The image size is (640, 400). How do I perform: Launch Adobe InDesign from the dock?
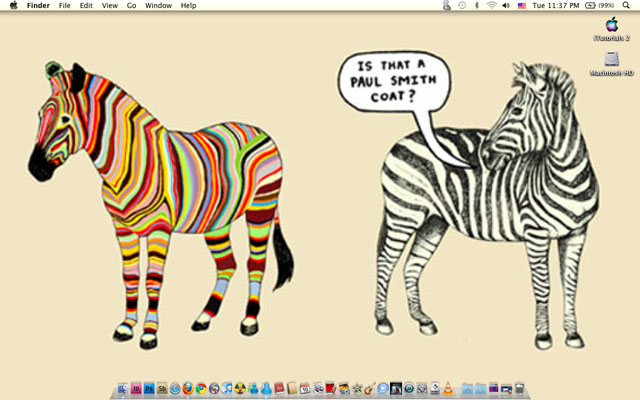tap(136, 389)
